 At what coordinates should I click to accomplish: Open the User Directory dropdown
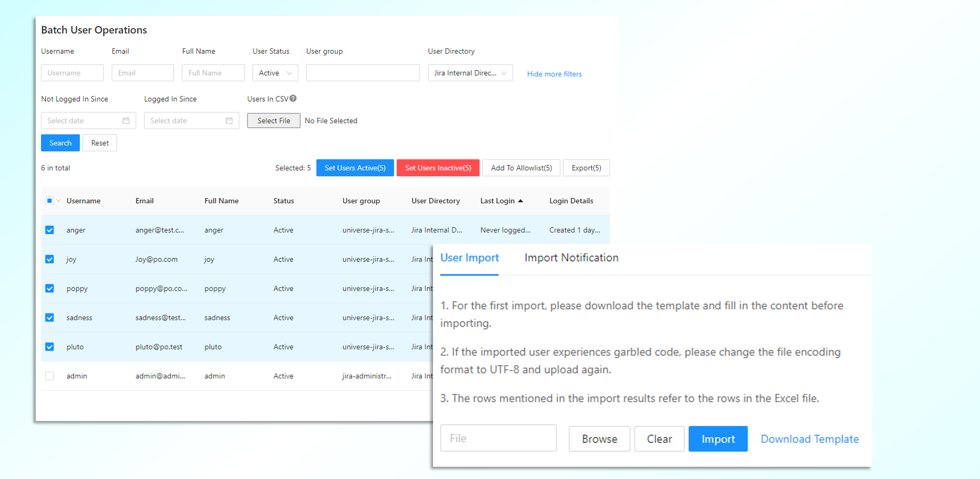pos(470,73)
